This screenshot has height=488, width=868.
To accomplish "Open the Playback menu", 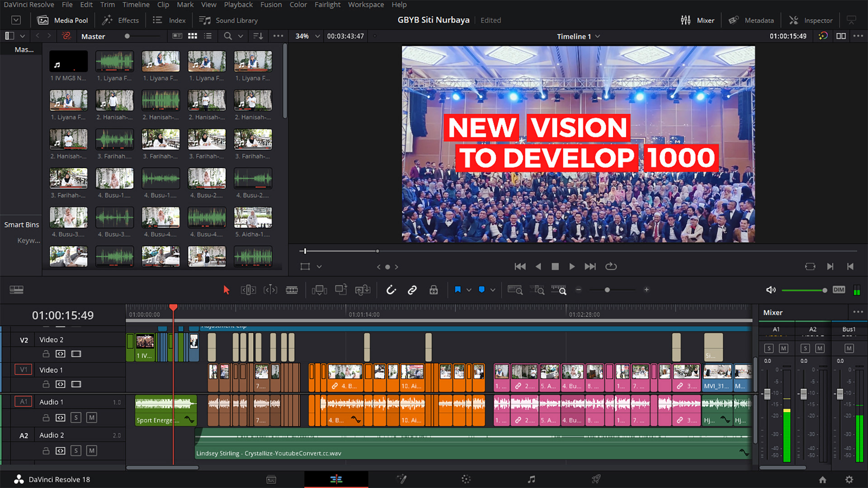I will (x=238, y=5).
